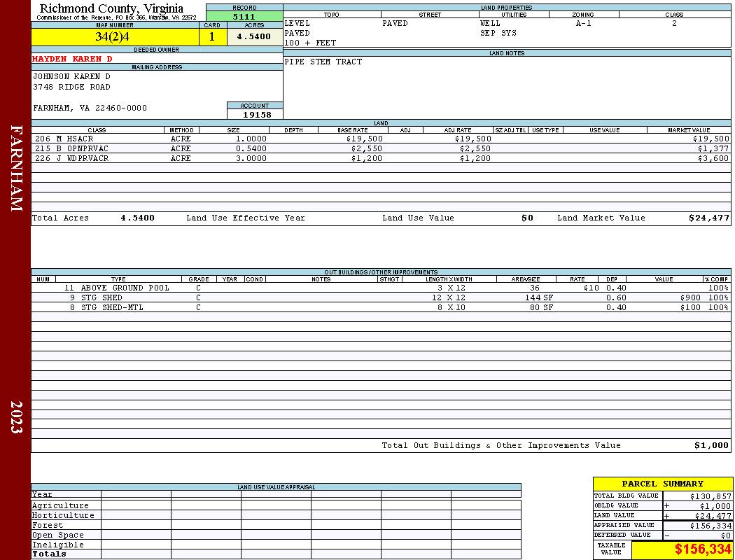
Task: Click mailing name JOHNSON KAREN D
Action: pos(71,76)
